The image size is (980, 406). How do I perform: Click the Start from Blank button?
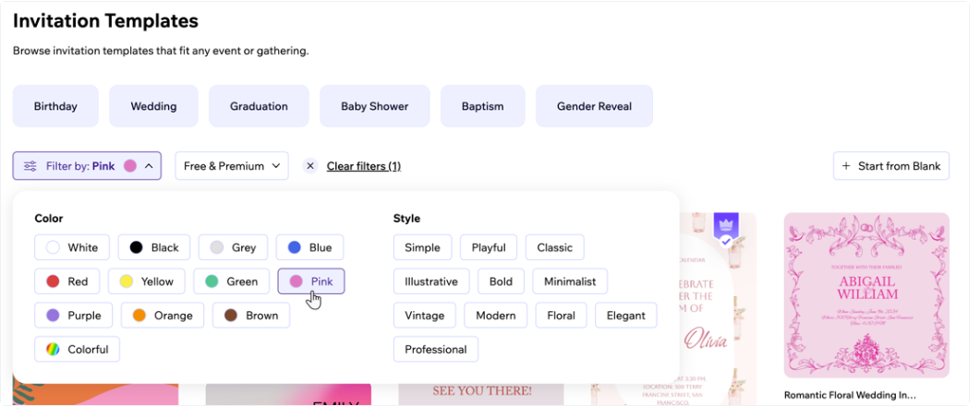coord(891,166)
